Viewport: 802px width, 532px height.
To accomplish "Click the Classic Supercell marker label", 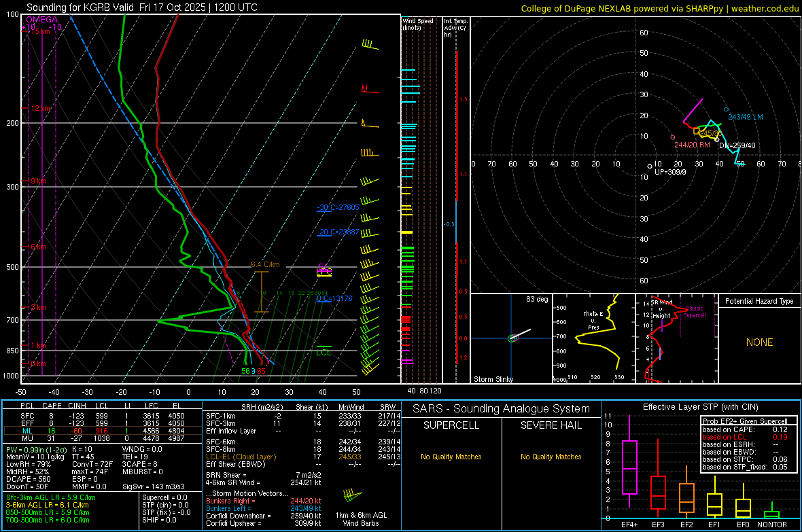I will (695, 312).
